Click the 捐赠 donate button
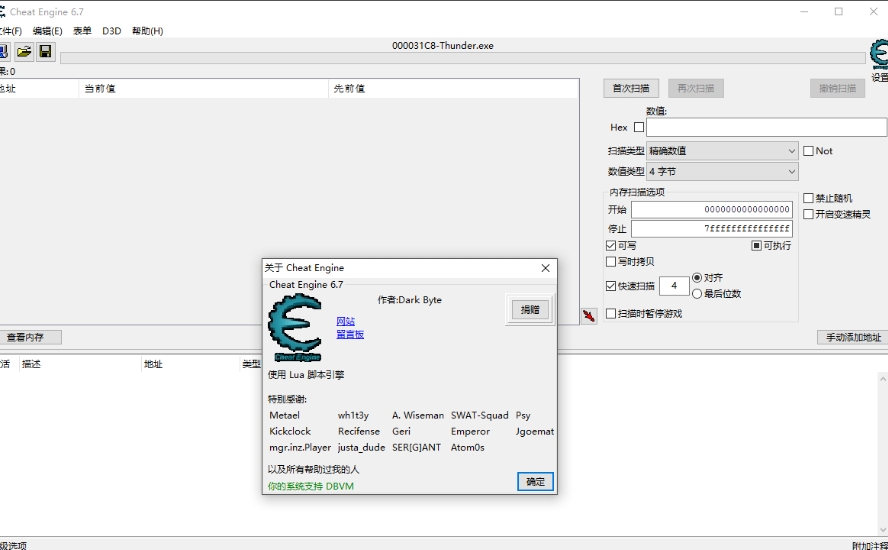Viewport: 888px width, 550px height. point(530,309)
